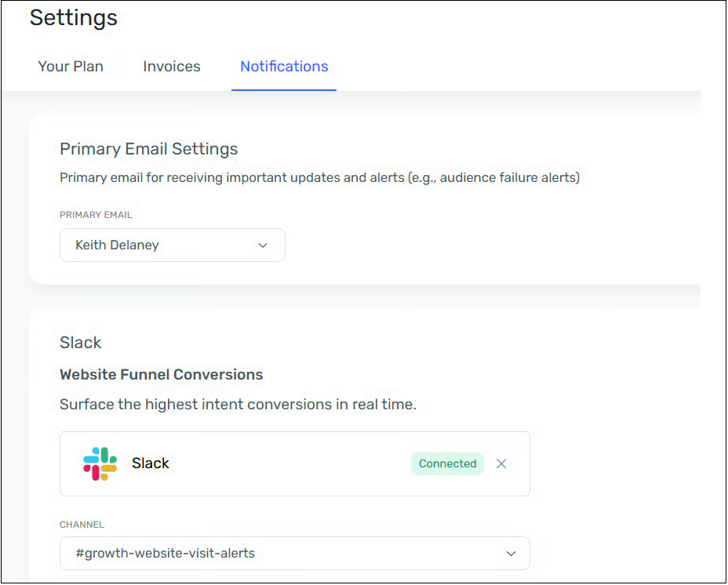This screenshot has height=585, width=728.
Task: Click the Primary Email Settings heading
Action: pos(148,149)
